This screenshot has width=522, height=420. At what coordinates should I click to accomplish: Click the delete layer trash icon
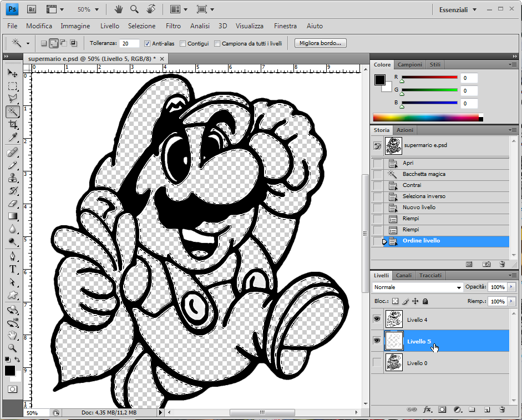click(501, 409)
